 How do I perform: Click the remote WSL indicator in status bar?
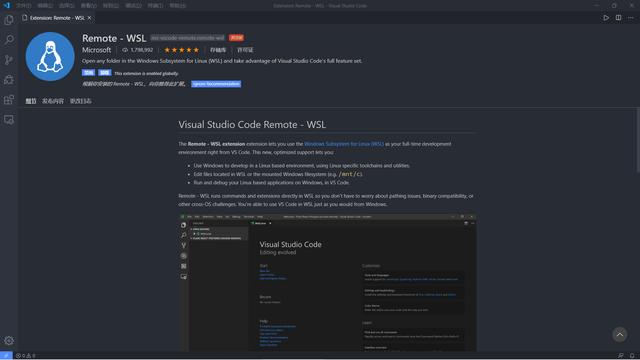pos(6,356)
